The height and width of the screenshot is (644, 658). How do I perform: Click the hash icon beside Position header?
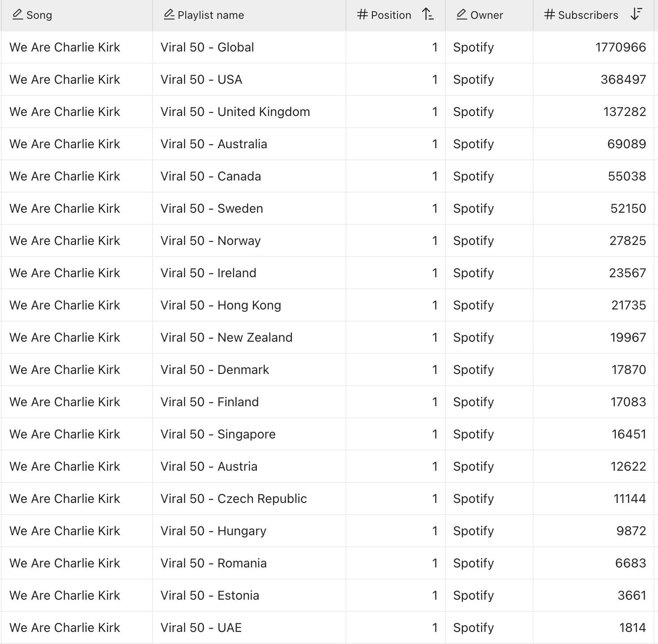[x=363, y=15]
